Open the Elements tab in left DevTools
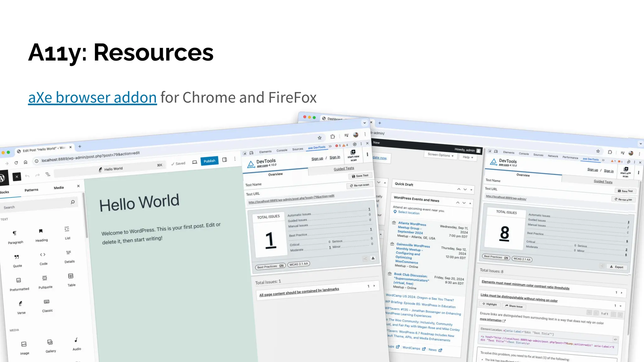644x362 pixels. 265,152
